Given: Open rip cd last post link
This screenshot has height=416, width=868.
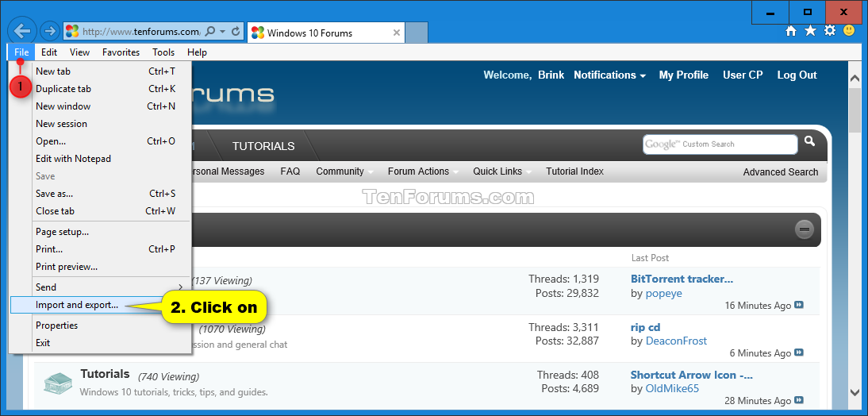Looking at the screenshot, I should (646, 327).
